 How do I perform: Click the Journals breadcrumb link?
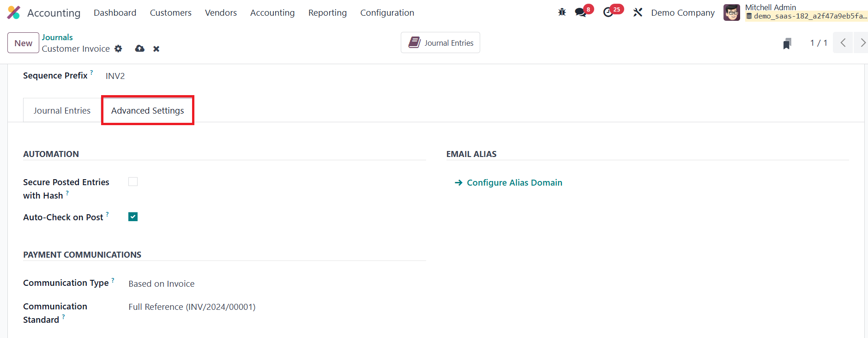click(x=57, y=37)
